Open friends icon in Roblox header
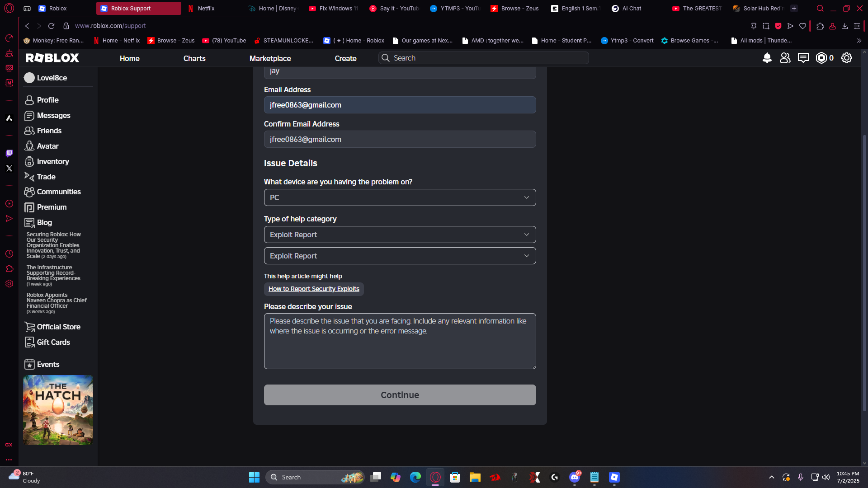This screenshot has height=488, width=868. [785, 58]
